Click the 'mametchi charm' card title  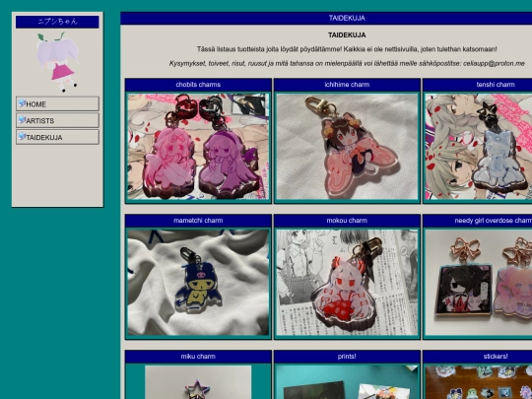coord(198,221)
